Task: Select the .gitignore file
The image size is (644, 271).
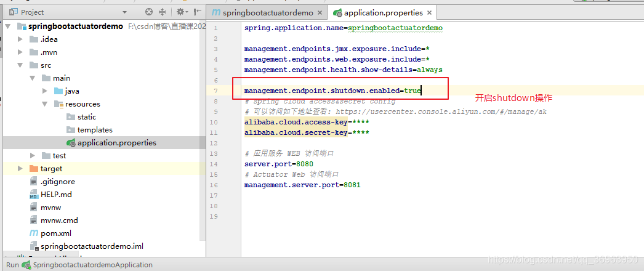Action: click(57, 182)
